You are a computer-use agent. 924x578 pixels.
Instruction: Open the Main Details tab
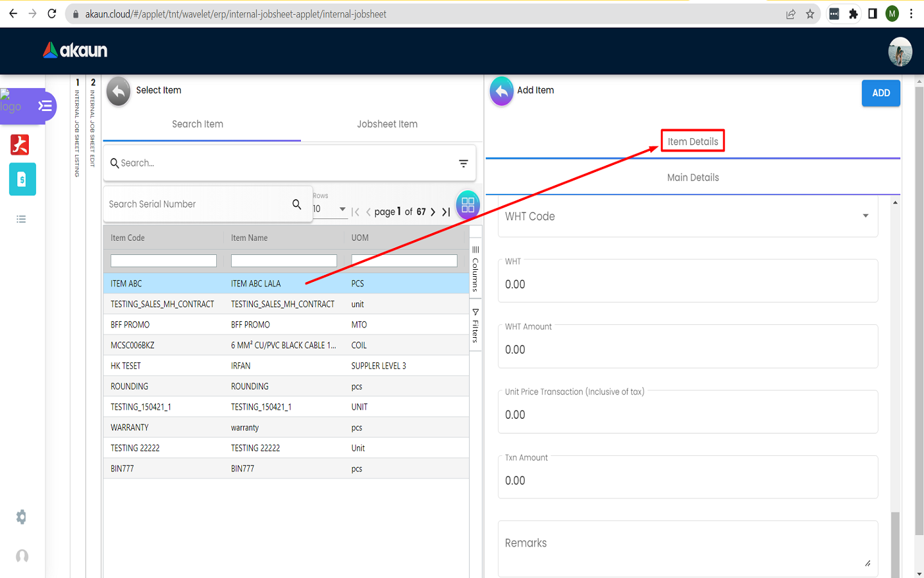point(692,178)
